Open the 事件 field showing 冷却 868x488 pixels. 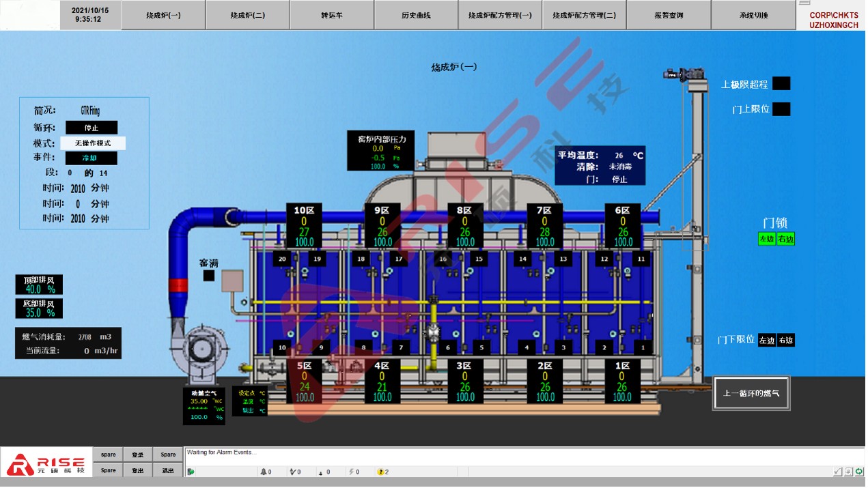tap(92, 158)
